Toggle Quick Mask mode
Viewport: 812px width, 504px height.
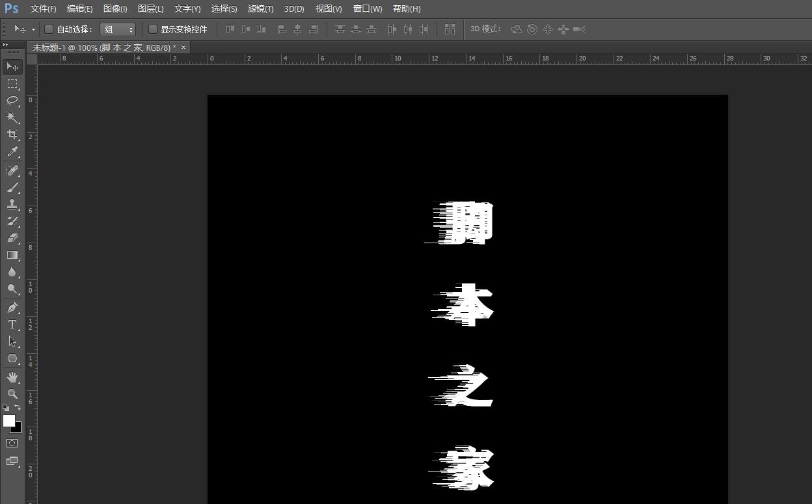pos(12,443)
